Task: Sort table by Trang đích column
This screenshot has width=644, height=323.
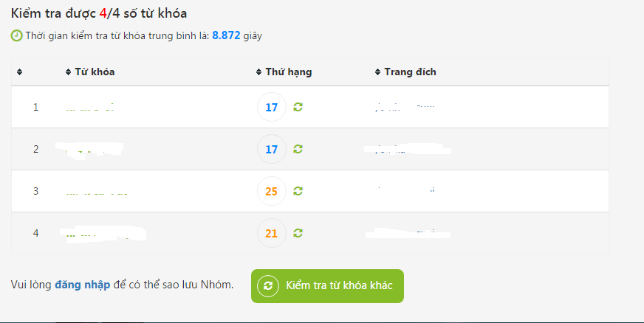Action: point(405,72)
